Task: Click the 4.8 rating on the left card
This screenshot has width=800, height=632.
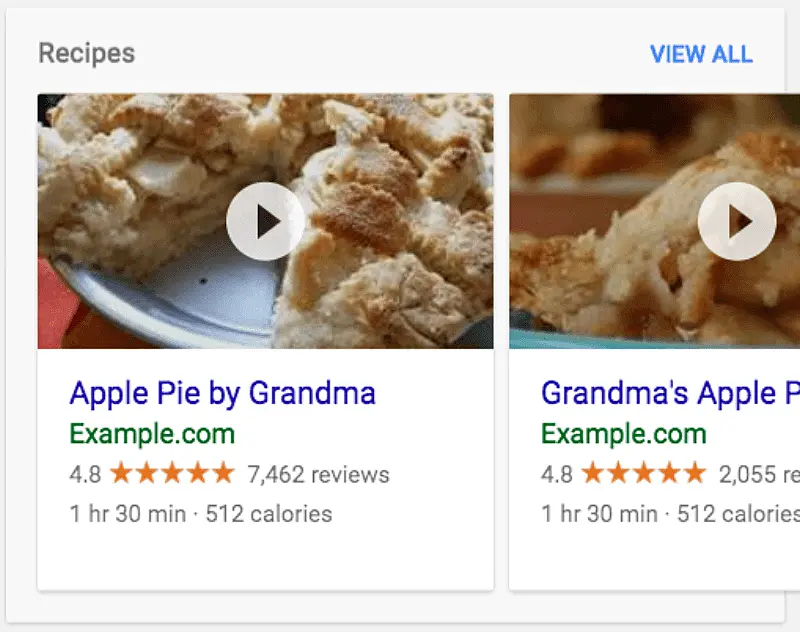Action: 84,473
